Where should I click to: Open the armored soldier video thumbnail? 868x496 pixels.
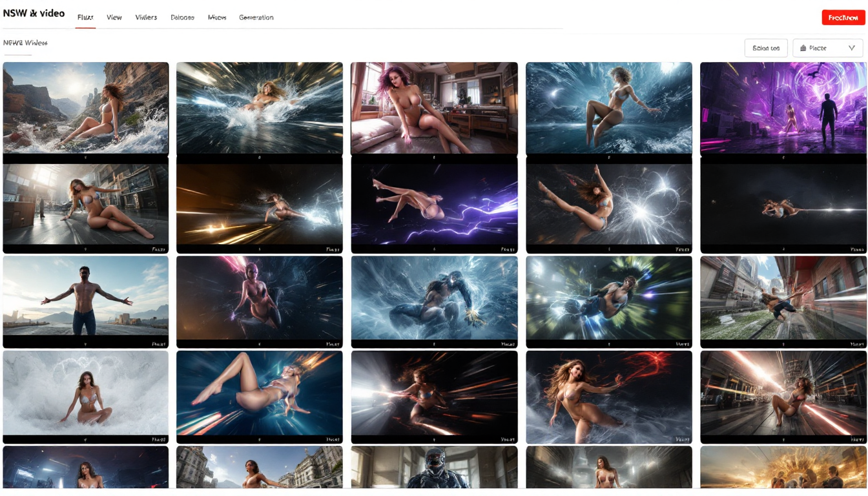tap(433, 471)
